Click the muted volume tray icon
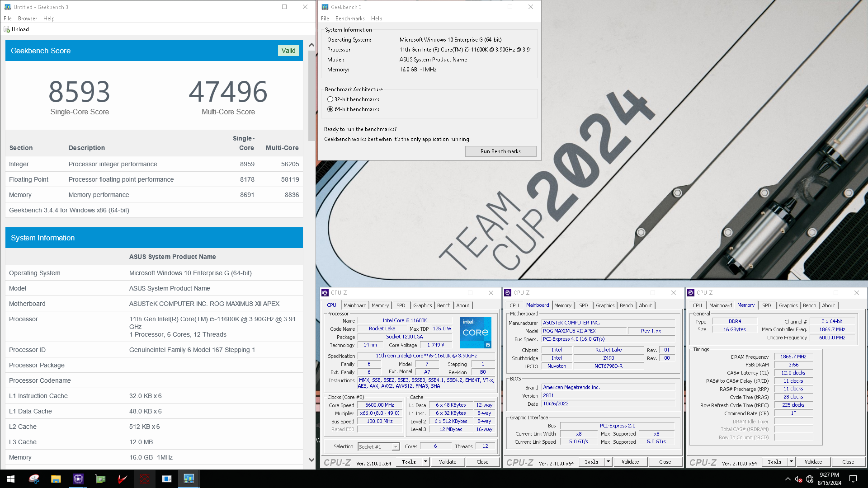The image size is (868, 488). (798, 479)
